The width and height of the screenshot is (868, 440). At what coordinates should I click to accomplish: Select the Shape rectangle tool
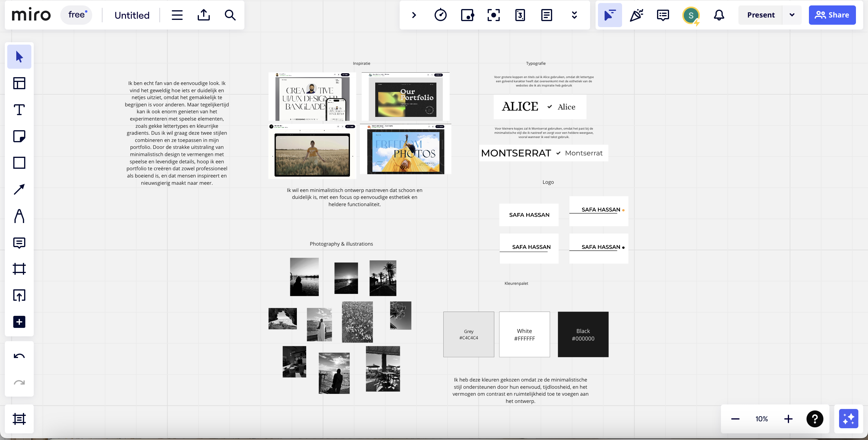click(x=19, y=163)
